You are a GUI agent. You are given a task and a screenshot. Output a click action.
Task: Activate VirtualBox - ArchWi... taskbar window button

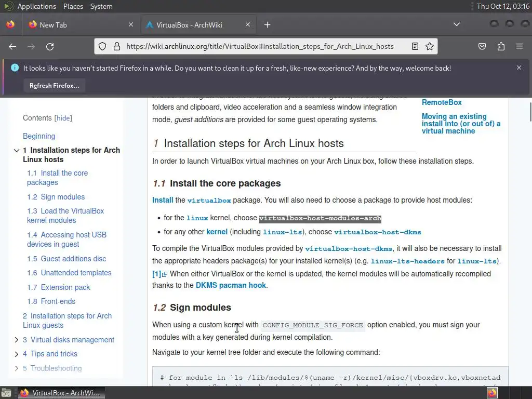pos(61,393)
